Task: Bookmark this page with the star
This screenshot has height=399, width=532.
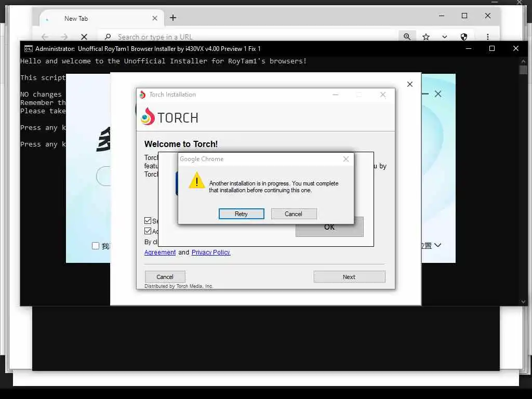Action: (426, 37)
